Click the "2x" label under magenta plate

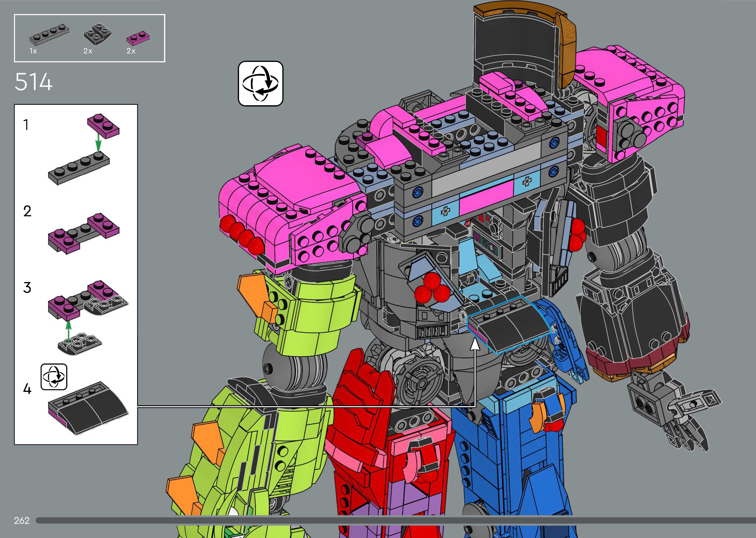[131, 51]
